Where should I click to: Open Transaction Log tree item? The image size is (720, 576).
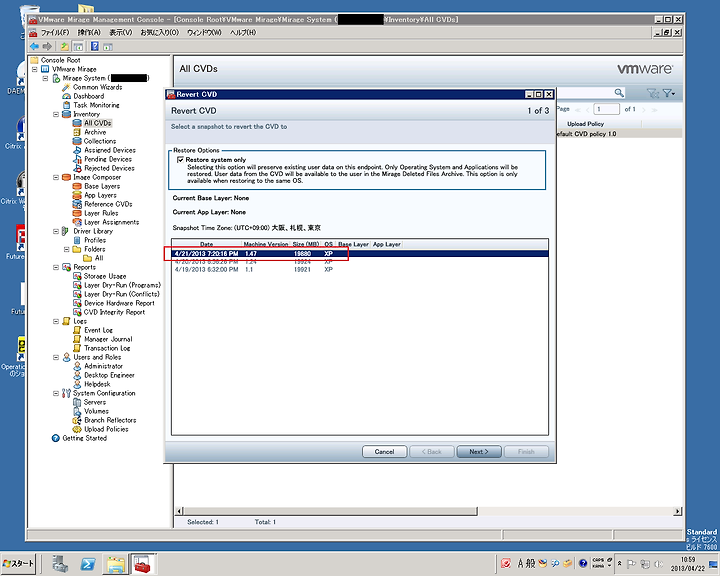[x=107, y=348]
